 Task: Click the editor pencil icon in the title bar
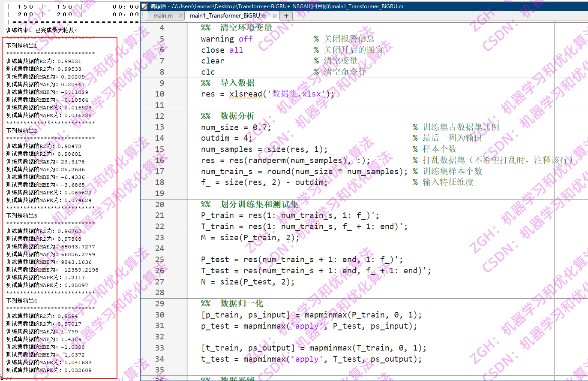pos(145,6)
